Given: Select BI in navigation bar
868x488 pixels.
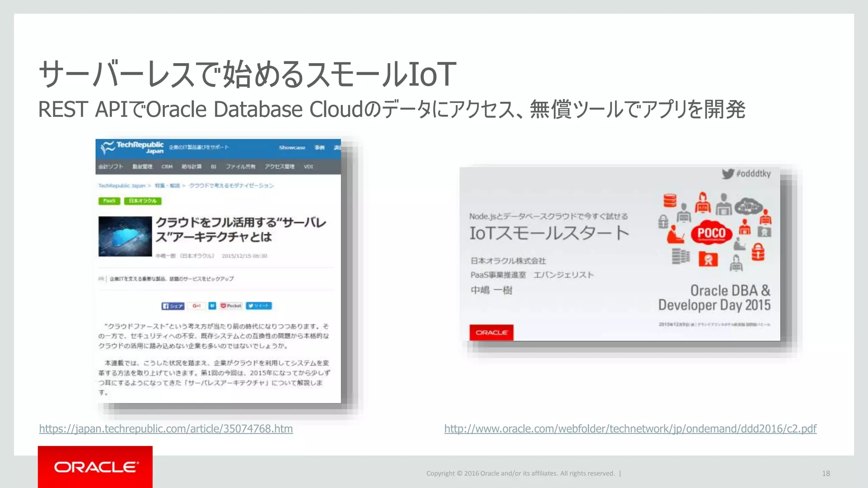Looking at the screenshot, I should point(214,167).
